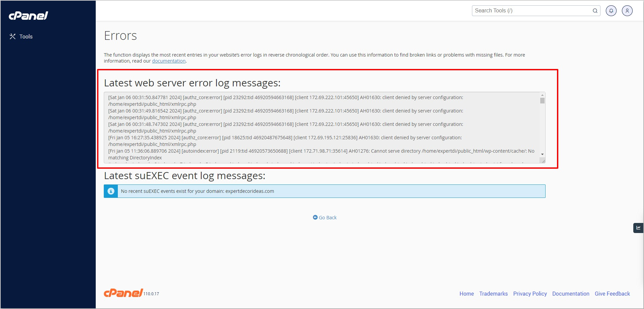
Task: Click the resize handle of the error log box
Action: point(543,161)
